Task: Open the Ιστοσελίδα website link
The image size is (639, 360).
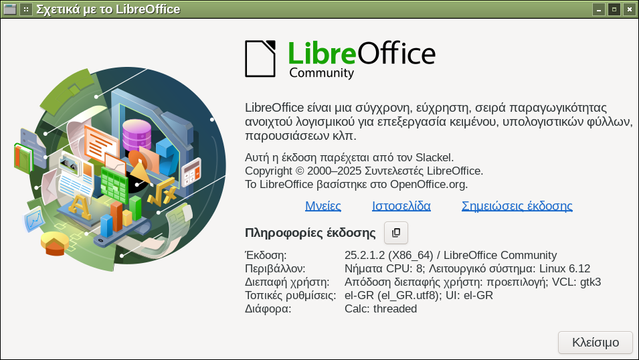Action: (401, 206)
